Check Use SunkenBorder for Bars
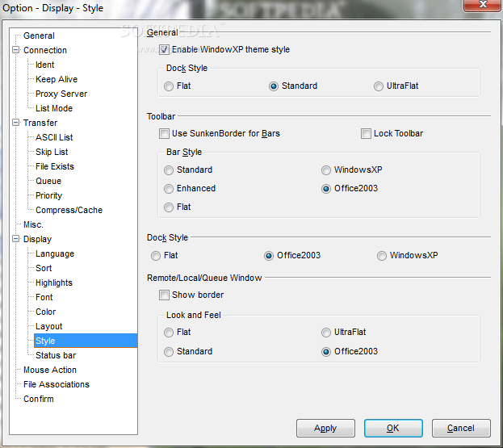The width and height of the screenshot is (503, 448). point(164,133)
